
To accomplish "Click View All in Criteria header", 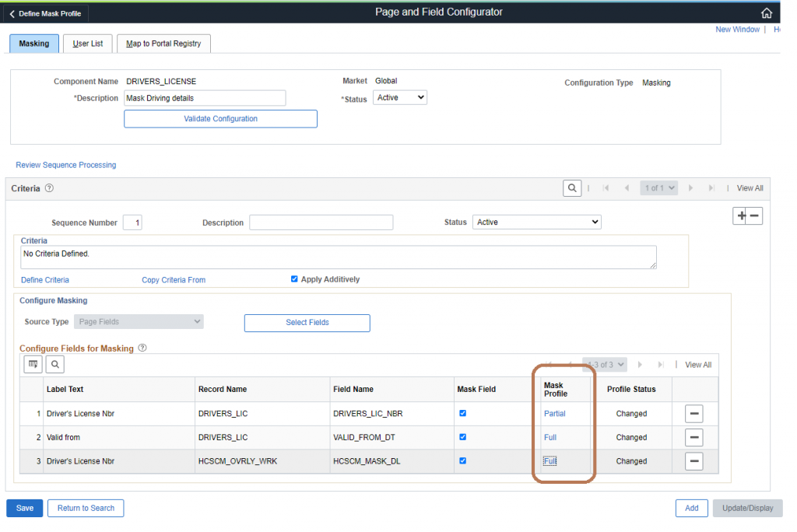I will tap(750, 188).
